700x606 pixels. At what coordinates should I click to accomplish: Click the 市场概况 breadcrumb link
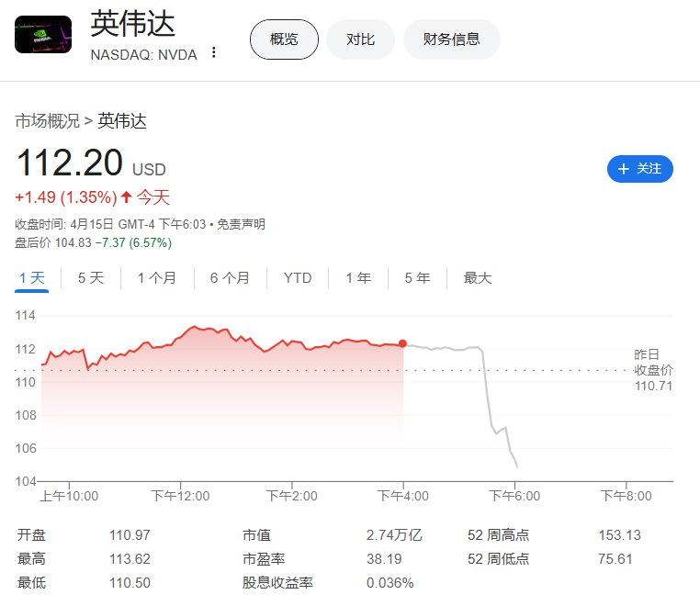(48, 121)
